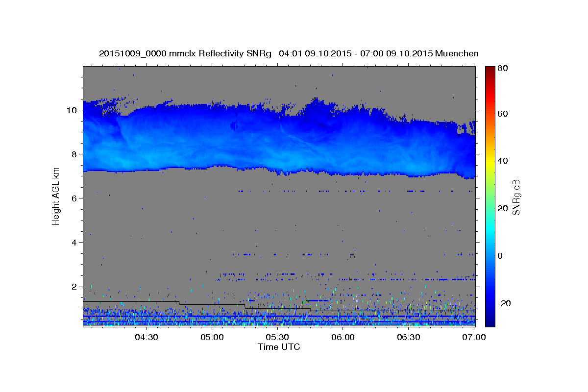Click the colorbar value label 80
588x392 pixels.
(x=503, y=69)
